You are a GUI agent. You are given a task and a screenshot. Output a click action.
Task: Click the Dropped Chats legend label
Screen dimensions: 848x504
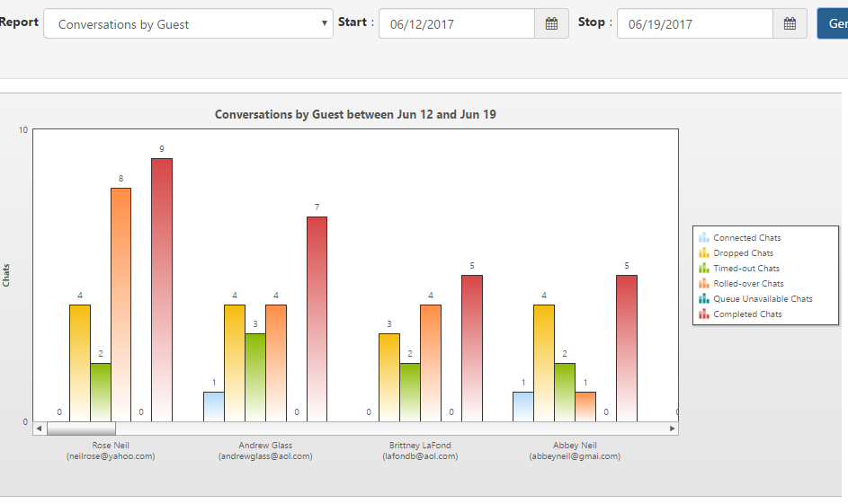click(x=743, y=252)
